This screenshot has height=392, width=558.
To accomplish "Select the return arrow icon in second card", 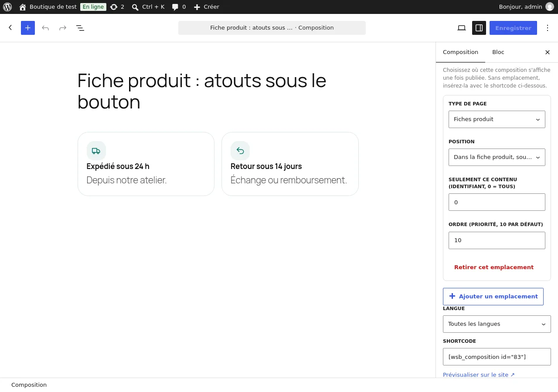I will click(x=240, y=151).
